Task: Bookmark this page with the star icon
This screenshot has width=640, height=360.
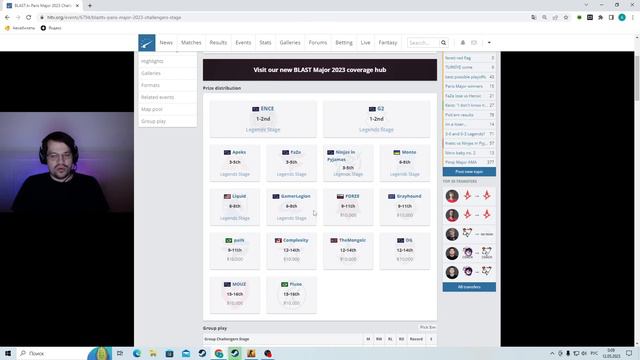Action: point(566,18)
